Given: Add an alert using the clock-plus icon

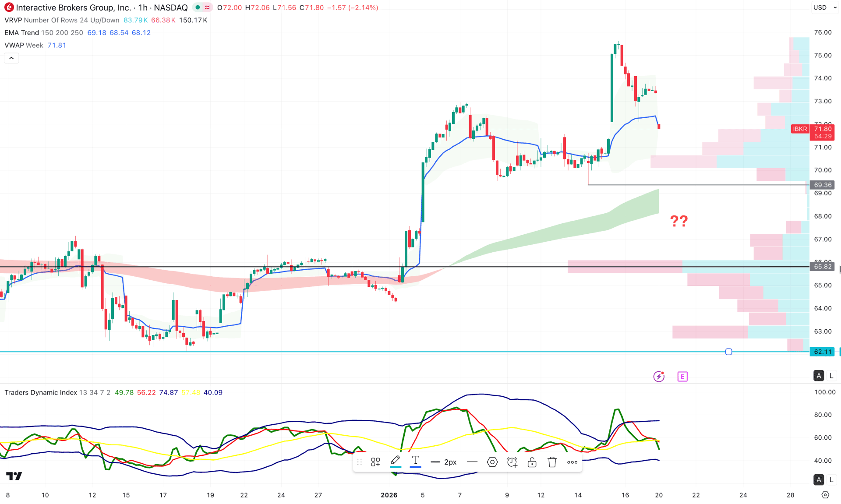Looking at the screenshot, I should pos(512,462).
